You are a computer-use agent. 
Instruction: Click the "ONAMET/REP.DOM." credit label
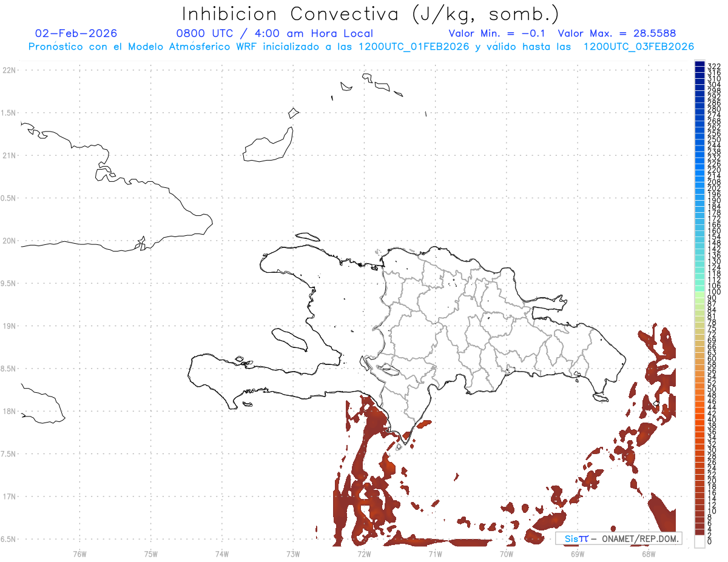click(x=640, y=538)
